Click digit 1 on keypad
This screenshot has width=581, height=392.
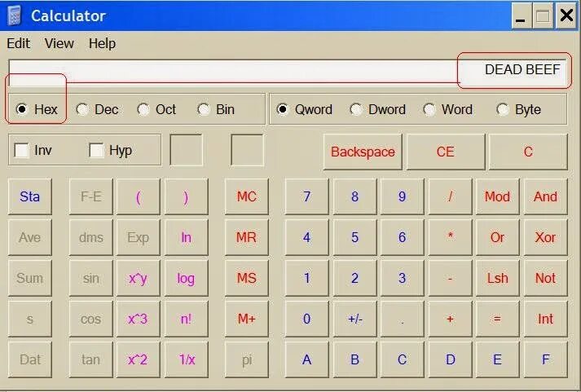tap(307, 278)
